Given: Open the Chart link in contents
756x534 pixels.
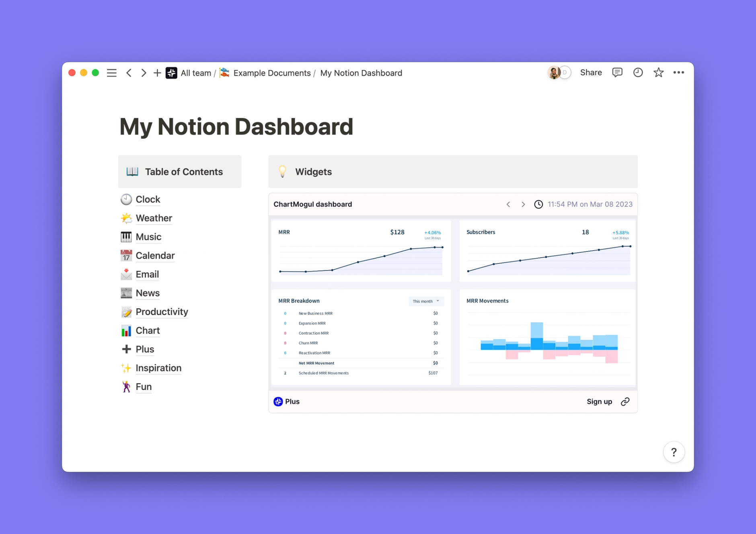Looking at the screenshot, I should [x=148, y=330].
